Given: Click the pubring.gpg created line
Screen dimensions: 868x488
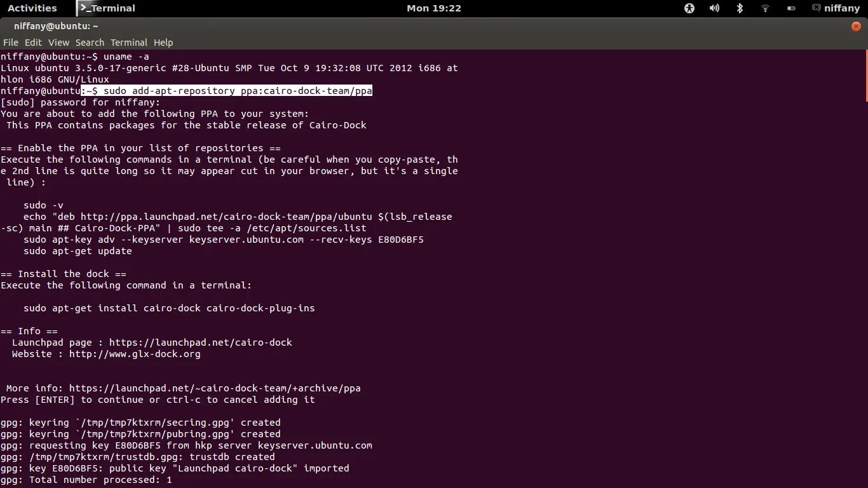Looking at the screenshot, I should tap(140, 434).
